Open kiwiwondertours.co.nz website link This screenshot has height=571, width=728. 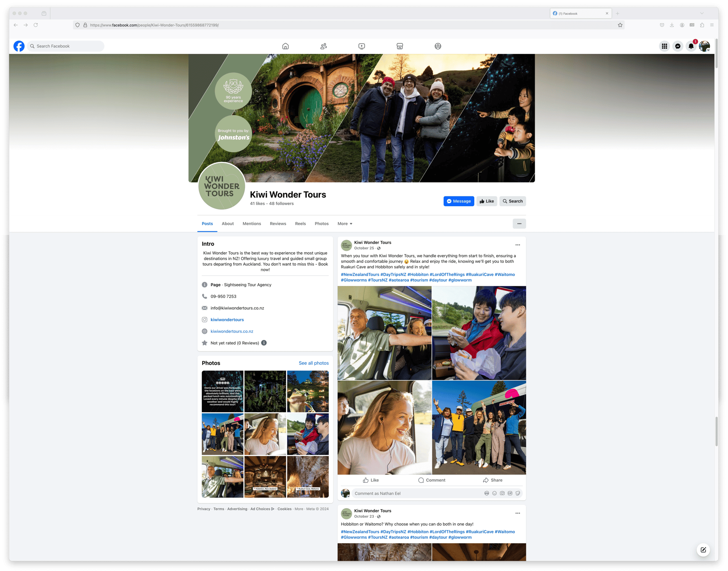pyautogui.click(x=232, y=331)
